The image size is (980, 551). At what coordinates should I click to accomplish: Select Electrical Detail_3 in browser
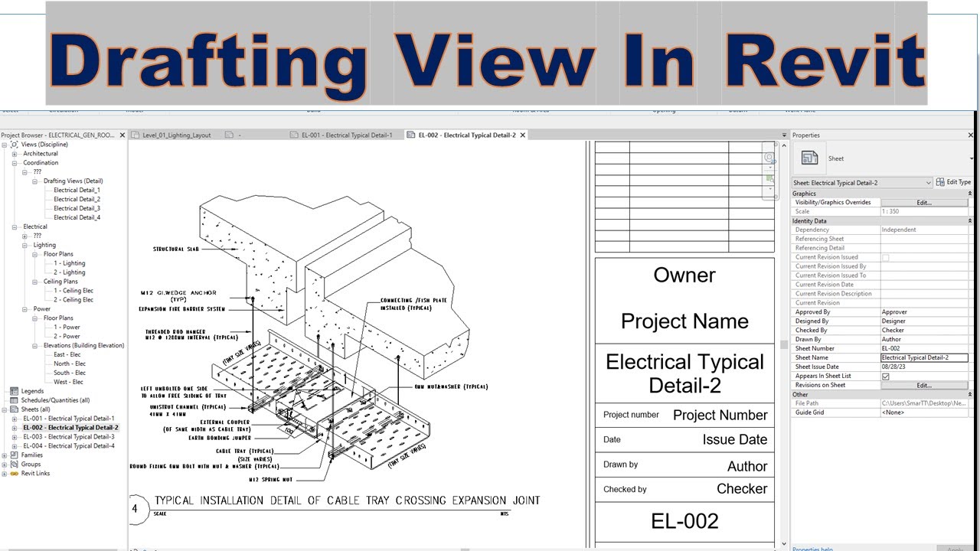[x=77, y=209]
